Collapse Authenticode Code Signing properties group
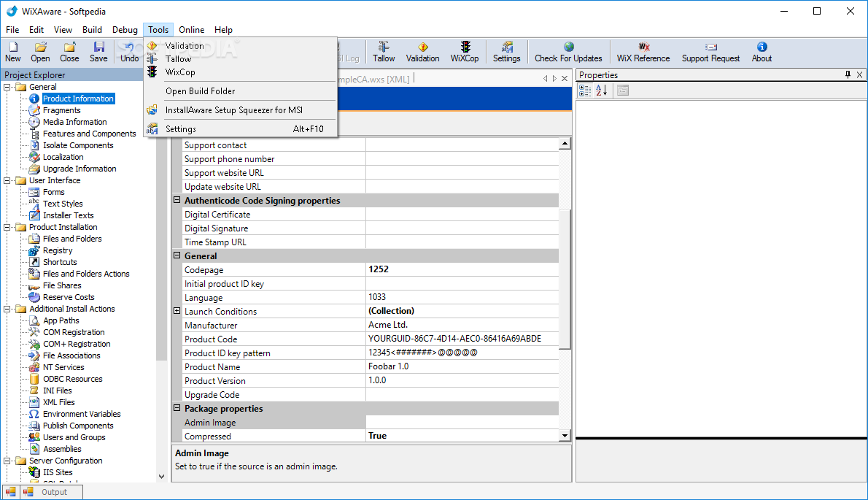868x500 pixels. point(177,200)
